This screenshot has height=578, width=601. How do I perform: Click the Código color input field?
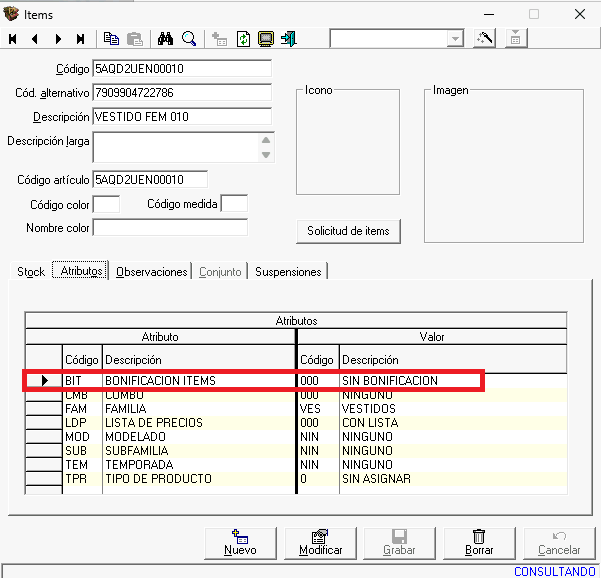pos(106,205)
